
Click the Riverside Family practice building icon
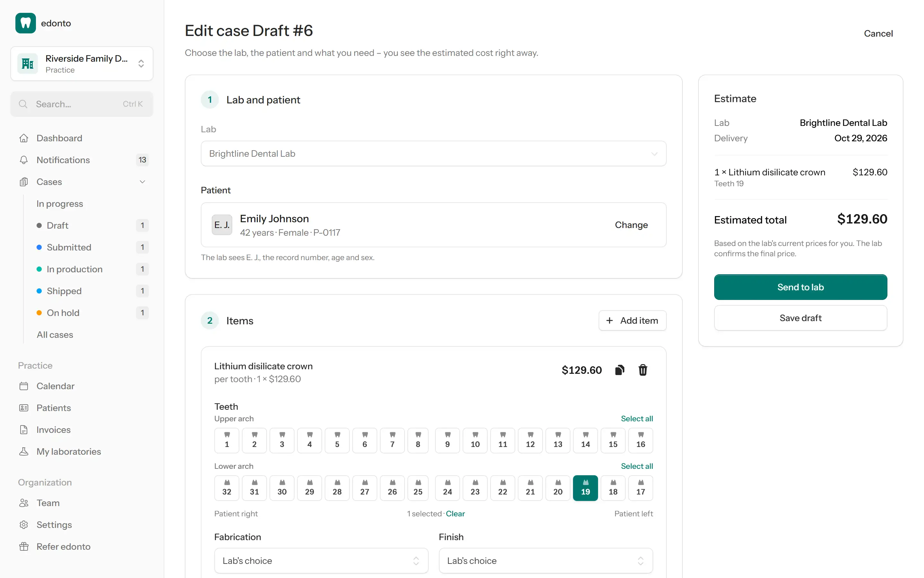point(28,64)
